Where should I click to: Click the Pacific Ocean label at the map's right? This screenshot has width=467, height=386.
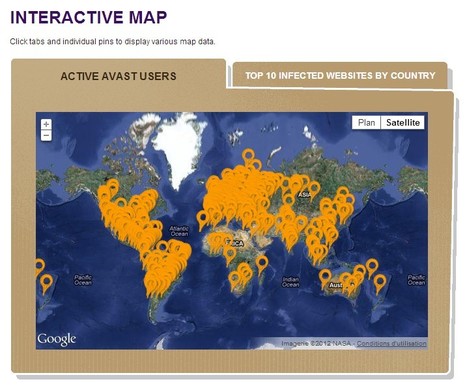[416, 280]
